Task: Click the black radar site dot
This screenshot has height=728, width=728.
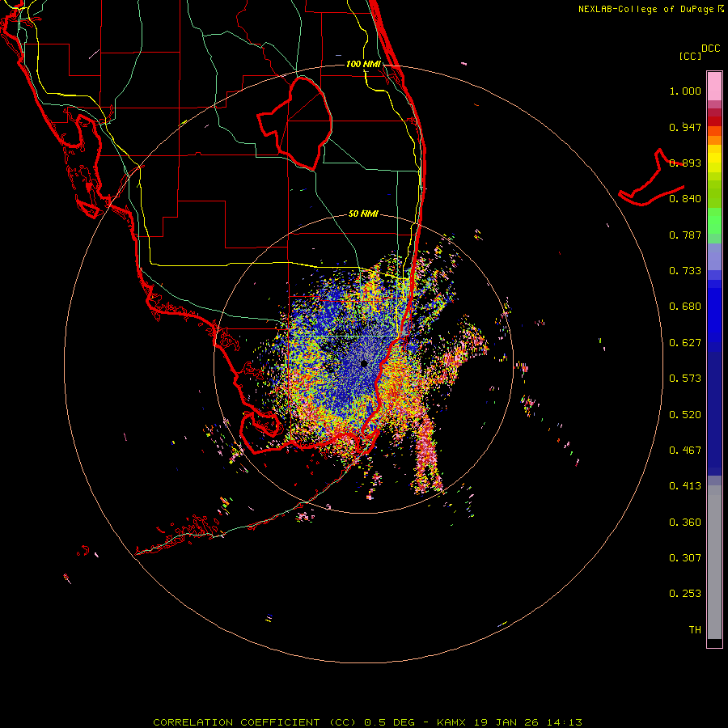Action: coord(364,363)
